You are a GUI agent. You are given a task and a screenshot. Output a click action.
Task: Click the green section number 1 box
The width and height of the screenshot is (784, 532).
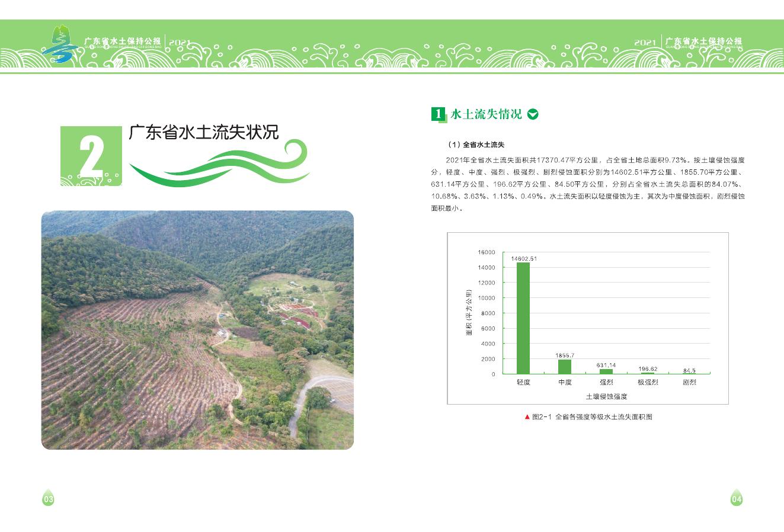point(439,114)
